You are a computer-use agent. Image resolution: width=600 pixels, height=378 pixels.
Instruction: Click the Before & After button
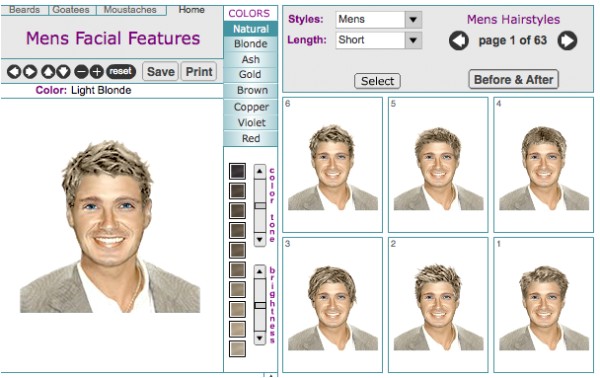tap(514, 80)
